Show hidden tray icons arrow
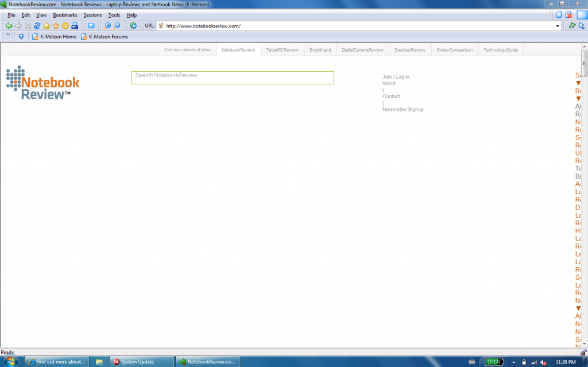 (514, 362)
